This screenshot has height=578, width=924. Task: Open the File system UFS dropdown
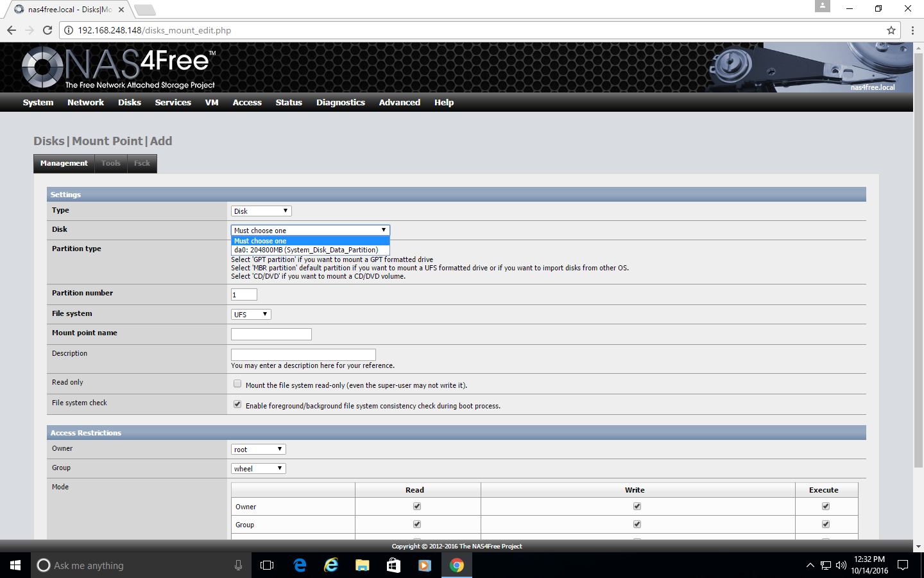coord(251,314)
